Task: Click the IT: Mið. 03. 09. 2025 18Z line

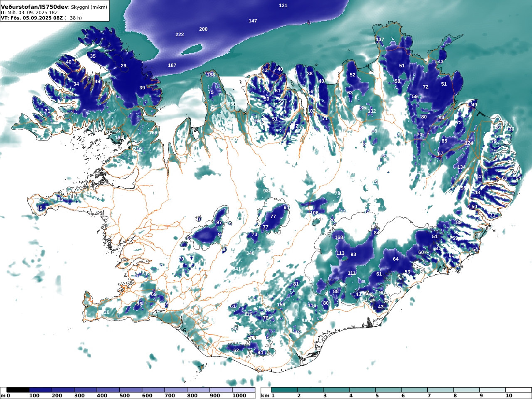Action: 29,12
